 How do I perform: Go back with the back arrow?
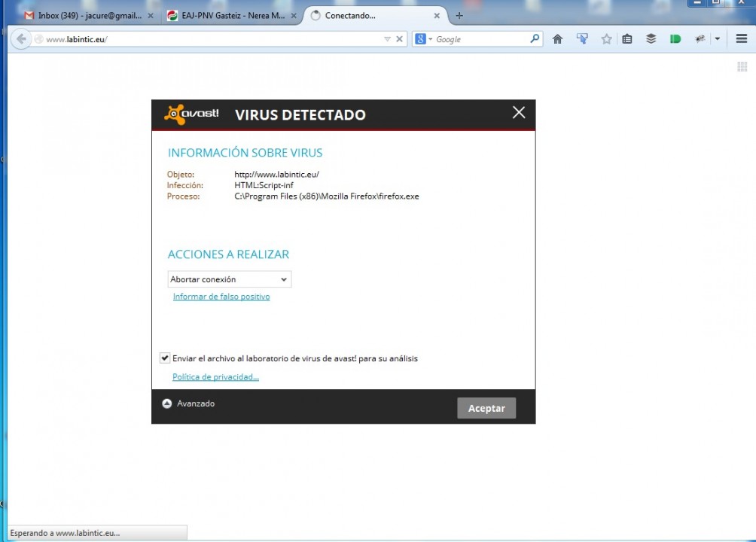(x=21, y=39)
